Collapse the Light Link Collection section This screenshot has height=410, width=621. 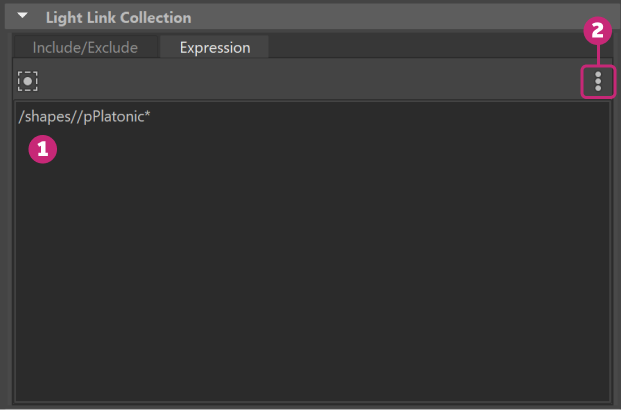pos(22,16)
